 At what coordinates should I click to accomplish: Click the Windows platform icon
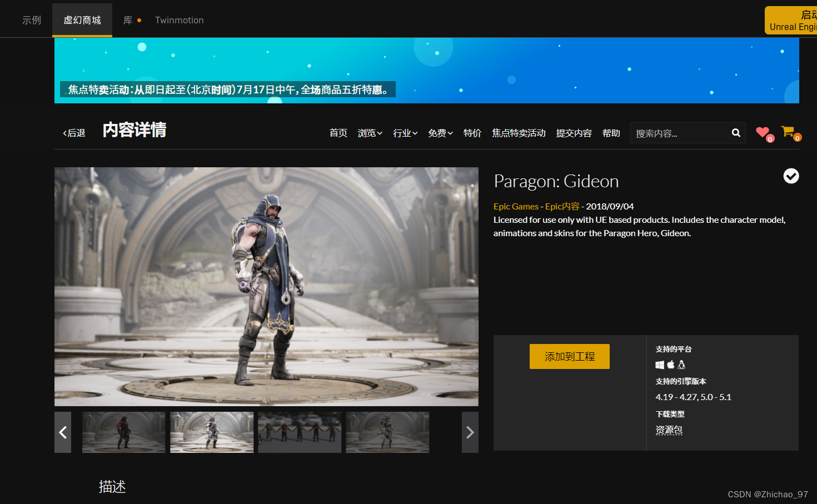click(660, 365)
